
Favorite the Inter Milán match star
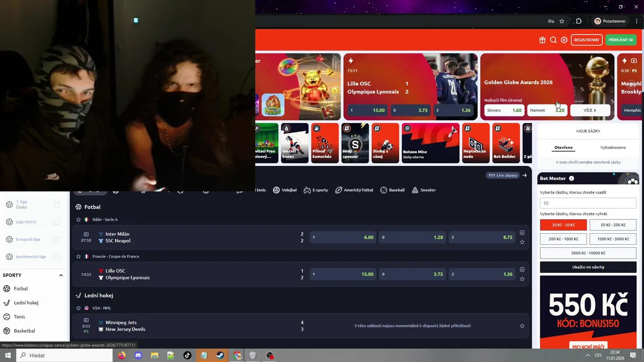(x=522, y=242)
